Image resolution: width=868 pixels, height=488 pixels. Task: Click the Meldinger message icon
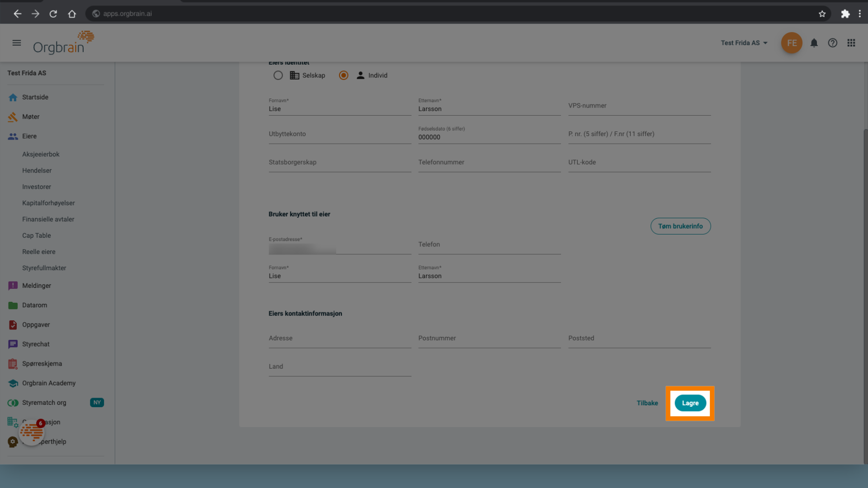[x=13, y=286]
